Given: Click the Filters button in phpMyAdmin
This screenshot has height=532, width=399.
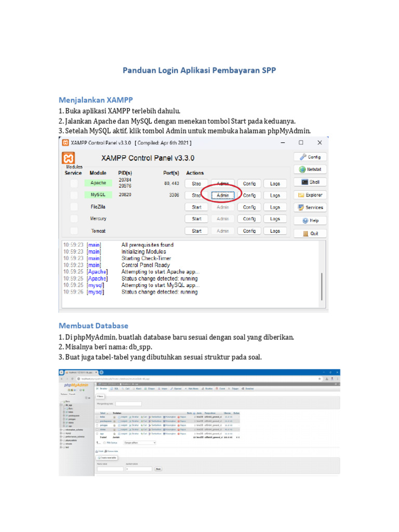Looking at the screenshot, I should pos(100,396).
